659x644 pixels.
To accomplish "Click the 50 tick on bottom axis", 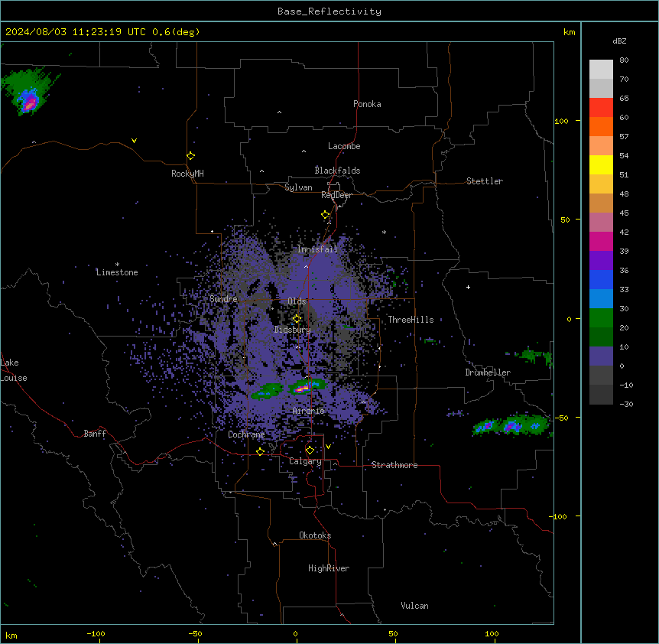I will (x=393, y=633).
